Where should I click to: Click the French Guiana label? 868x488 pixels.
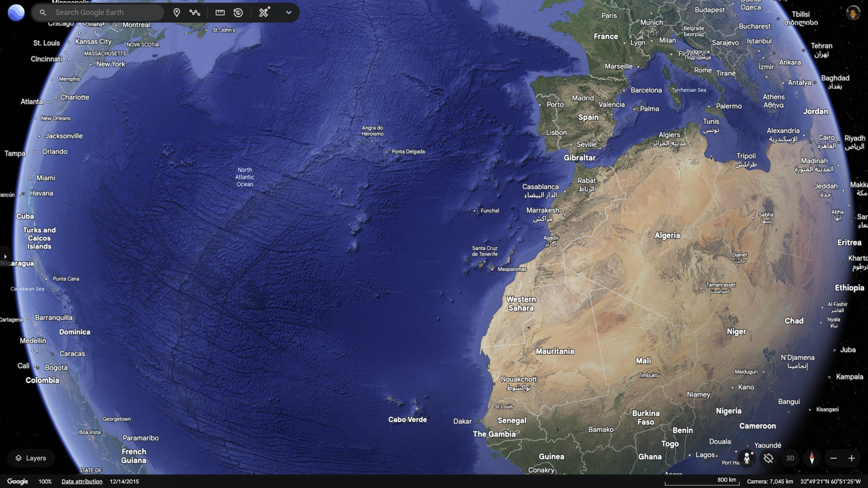click(134, 456)
